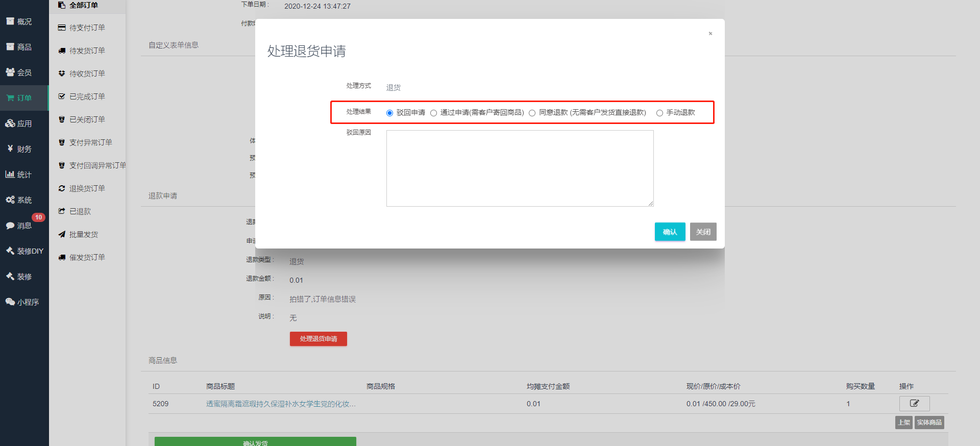Go to 退换货订单 list
Viewport: 980px width, 446px height.
(87, 188)
